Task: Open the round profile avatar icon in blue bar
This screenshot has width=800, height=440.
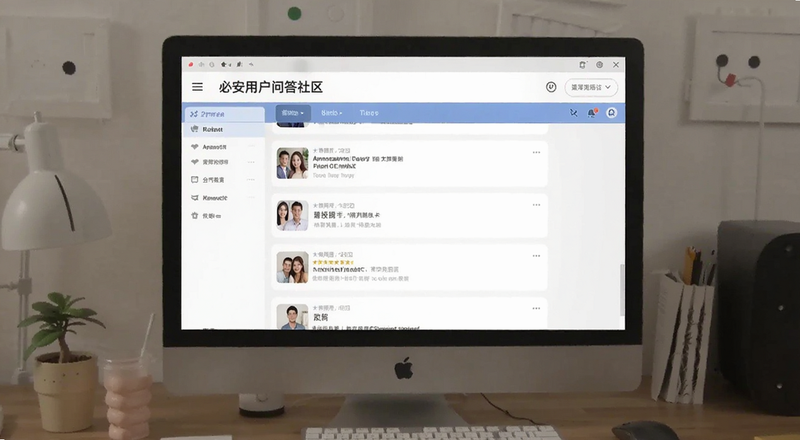Action: pyautogui.click(x=611, y=113)
